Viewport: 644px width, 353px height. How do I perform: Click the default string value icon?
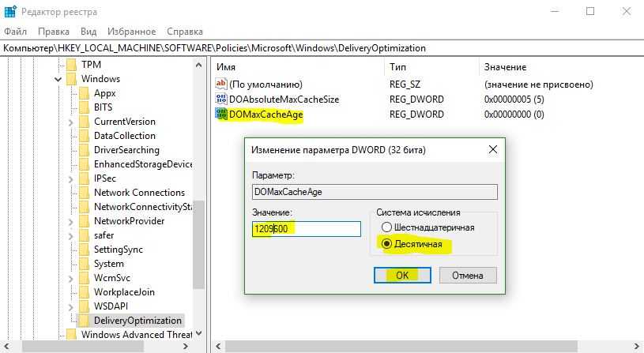point(221,84)
